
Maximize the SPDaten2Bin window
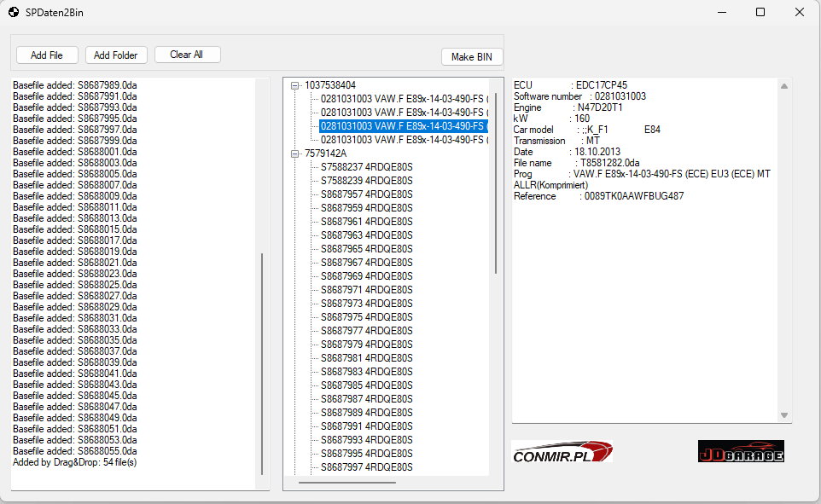click(760, 12)
